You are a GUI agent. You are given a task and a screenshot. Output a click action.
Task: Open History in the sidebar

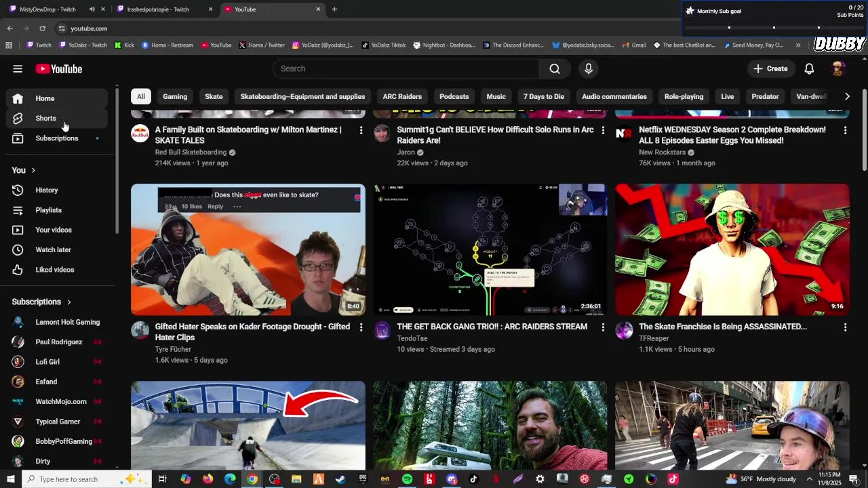[x=57, y=190]
